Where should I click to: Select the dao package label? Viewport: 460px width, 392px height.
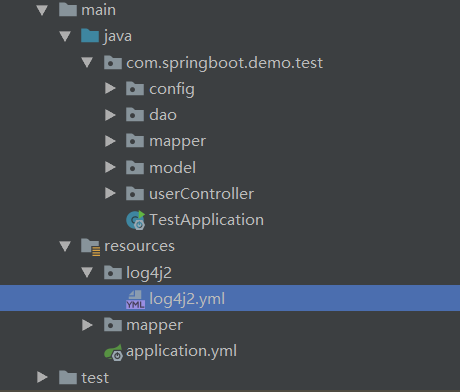tap(163, 115)
